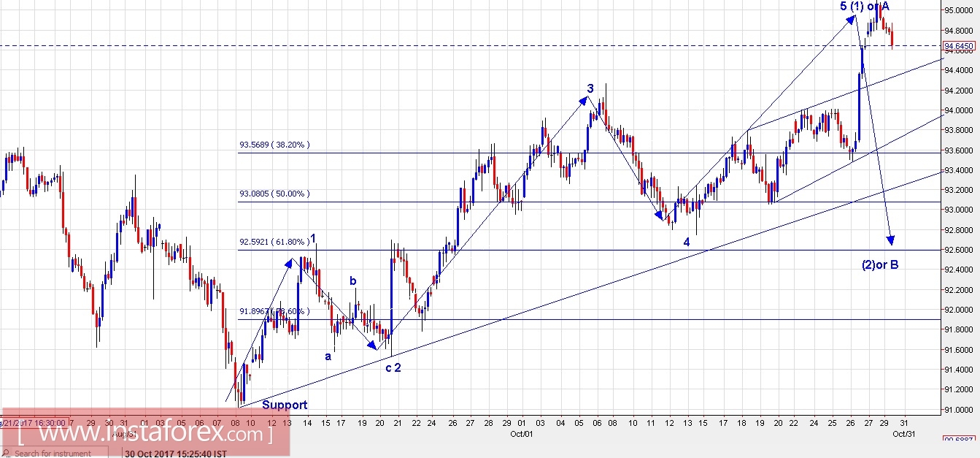Screen dimensions: 980x458
Task: Click the Oct/31 date axis label
Action: (903, 433)
